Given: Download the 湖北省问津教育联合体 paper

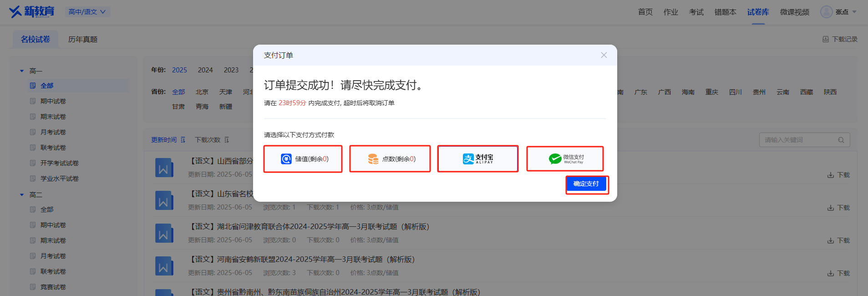Looking at the screenshot, I should pos(838,240).
